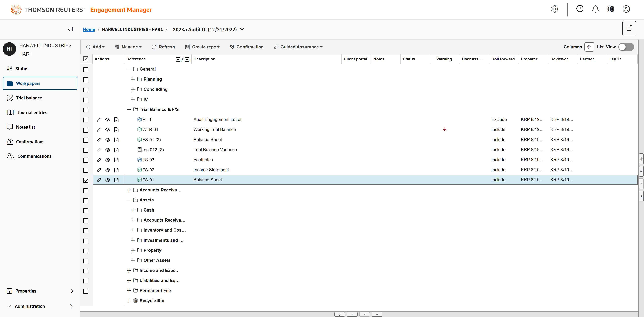The height and width of the screenshot is (317, 644).
Task: Open the apps grid launcher
Action: tap(611, 9)
